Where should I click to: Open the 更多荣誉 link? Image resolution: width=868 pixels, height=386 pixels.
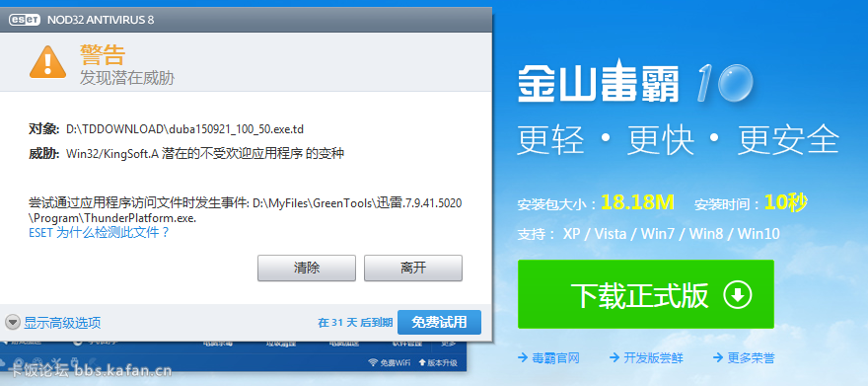[x=744, y=357]
